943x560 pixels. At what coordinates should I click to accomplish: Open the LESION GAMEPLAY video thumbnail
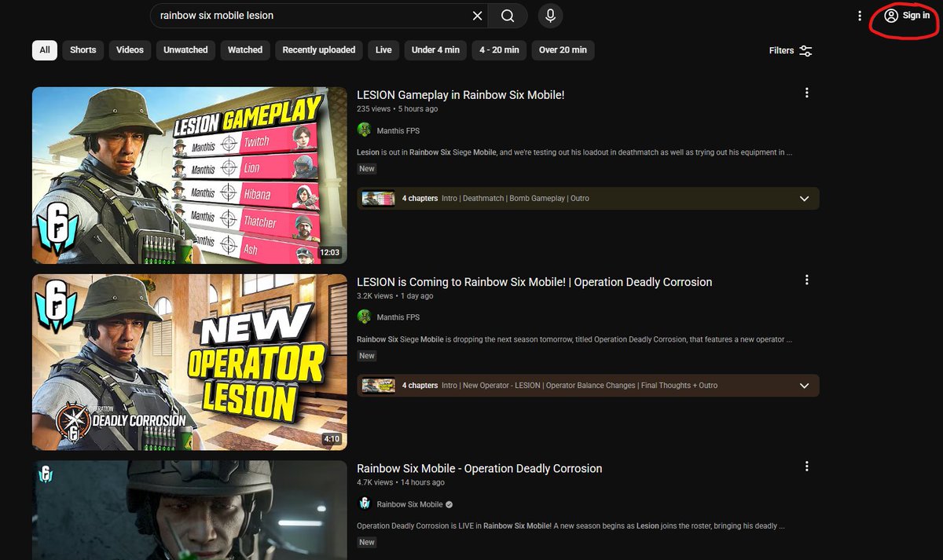coord(189,175)
